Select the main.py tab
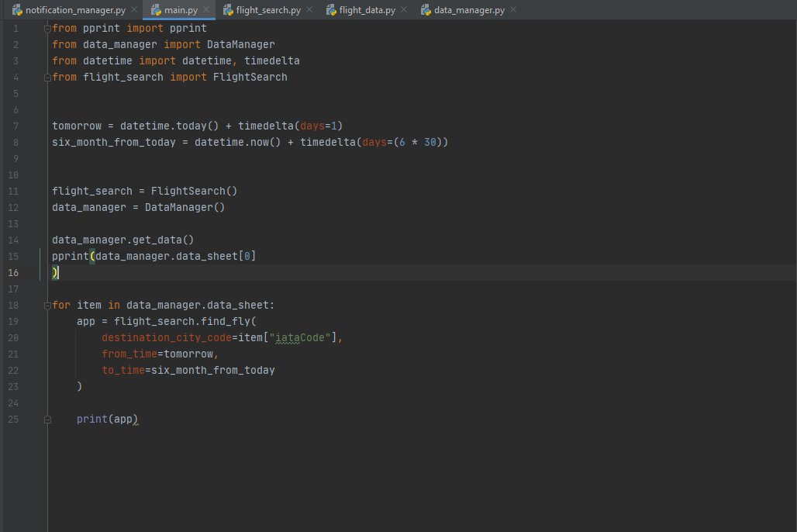The image size is (797, 532). (181, 9)
